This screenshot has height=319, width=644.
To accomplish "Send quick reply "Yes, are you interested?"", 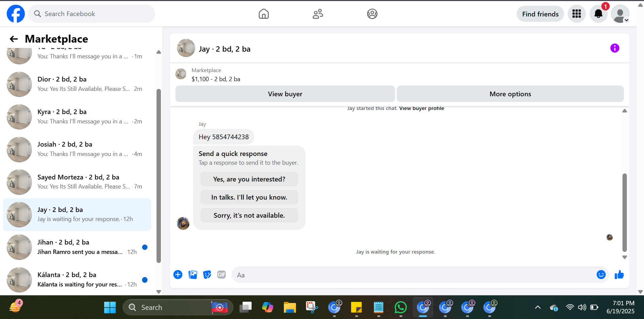I will [249, 179].
